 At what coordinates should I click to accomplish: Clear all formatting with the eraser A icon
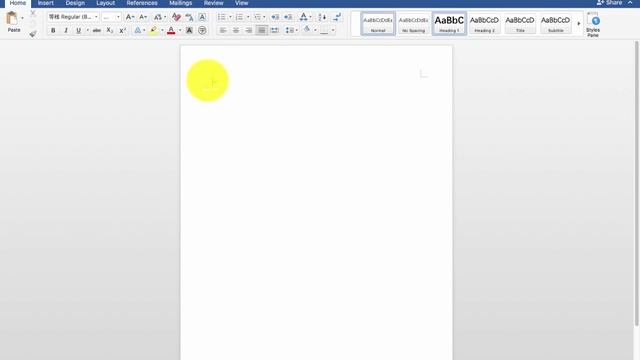176,17
